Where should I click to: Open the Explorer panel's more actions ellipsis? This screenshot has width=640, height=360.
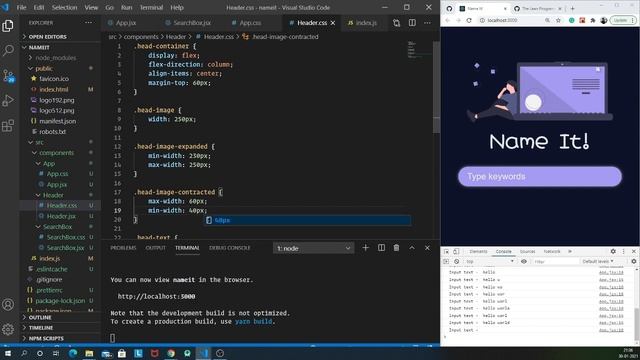point(89,23)
